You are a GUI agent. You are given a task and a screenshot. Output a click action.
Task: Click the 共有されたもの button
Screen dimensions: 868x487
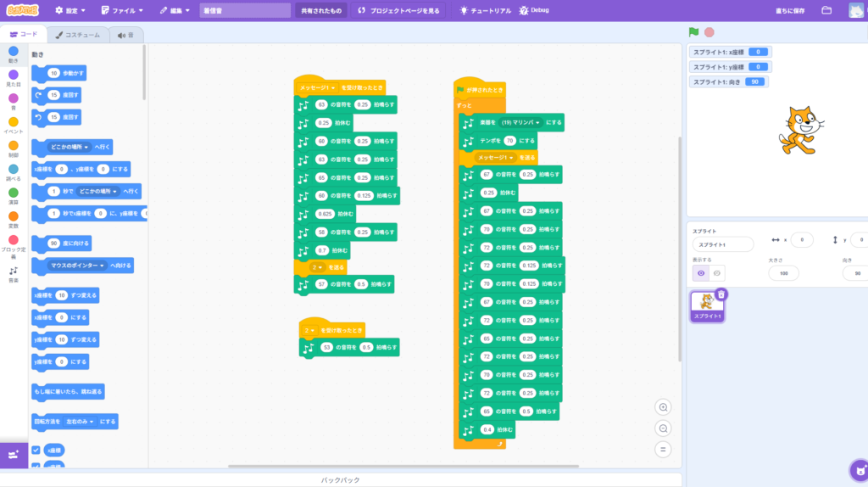point(321,10)
